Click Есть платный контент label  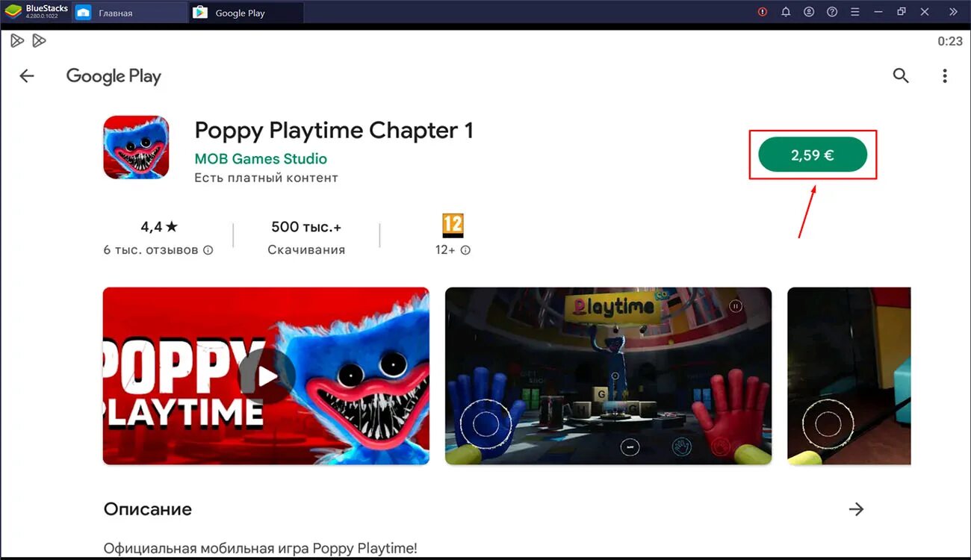click(x=266, y=178)
